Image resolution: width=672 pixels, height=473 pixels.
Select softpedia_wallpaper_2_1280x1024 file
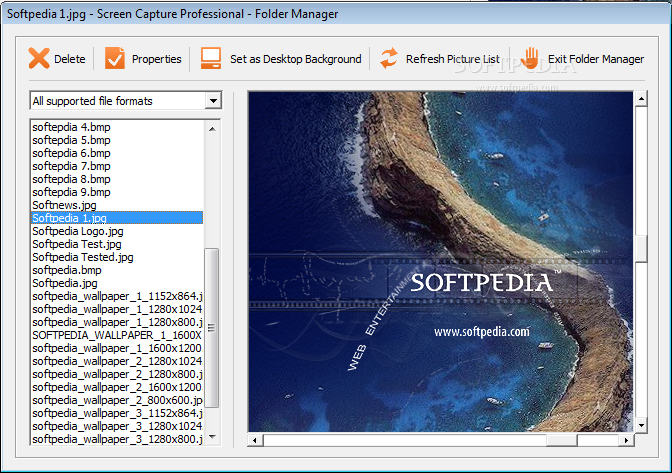117,361
